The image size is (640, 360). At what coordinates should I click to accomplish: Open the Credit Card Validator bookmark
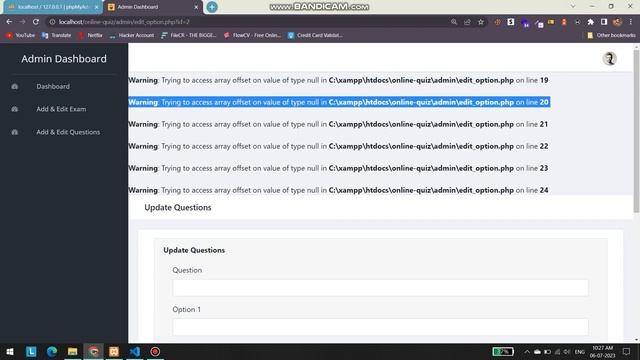point(315,36)
